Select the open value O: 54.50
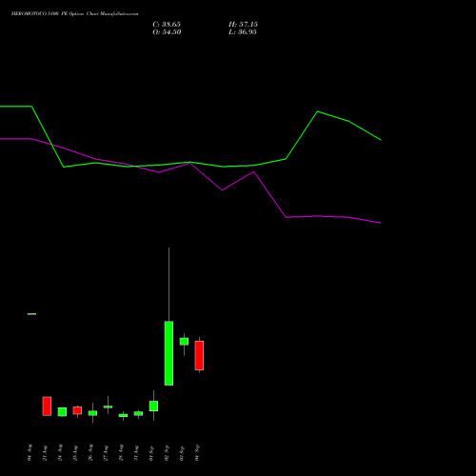476x476 pixels. point(167,32)
